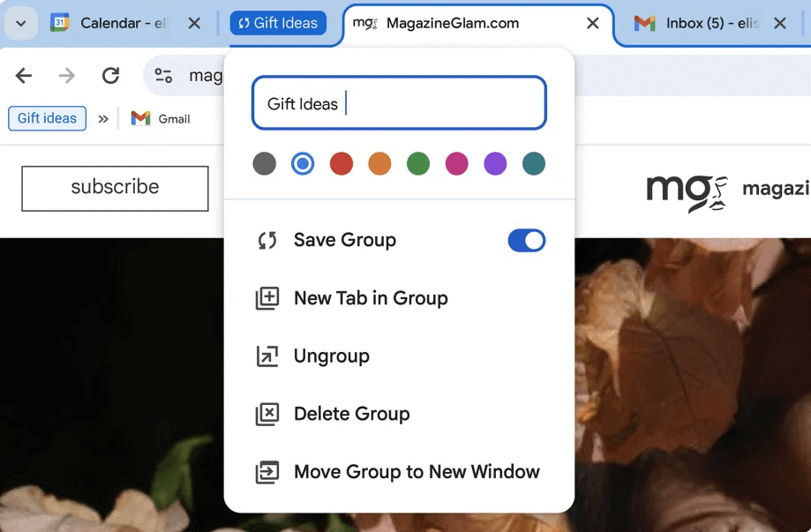
Task: Click the subscribe button on the page
Action: pos(115,188)
